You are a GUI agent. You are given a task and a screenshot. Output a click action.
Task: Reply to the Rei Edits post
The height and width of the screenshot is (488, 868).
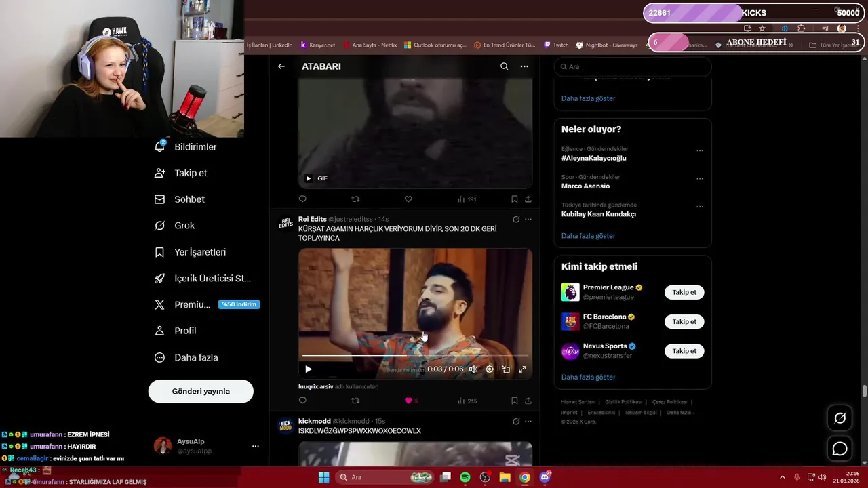302,401
